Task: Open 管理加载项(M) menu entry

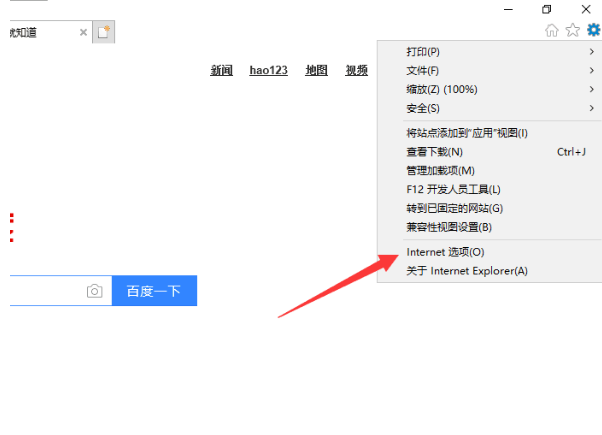Action: [440, 171]
